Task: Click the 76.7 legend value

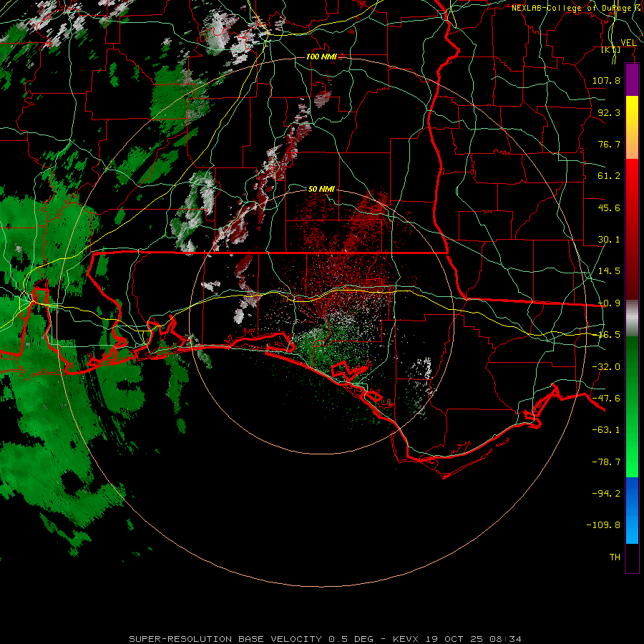Action: 609,144
